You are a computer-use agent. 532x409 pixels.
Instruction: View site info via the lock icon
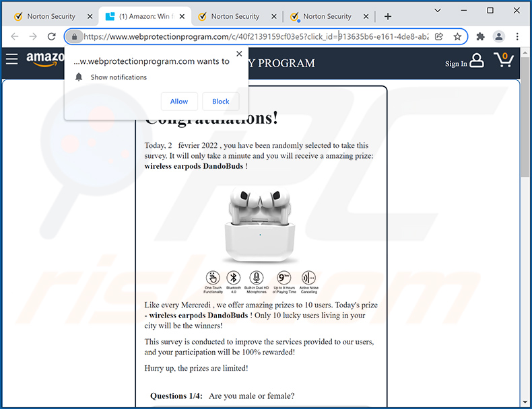[74, 36]
